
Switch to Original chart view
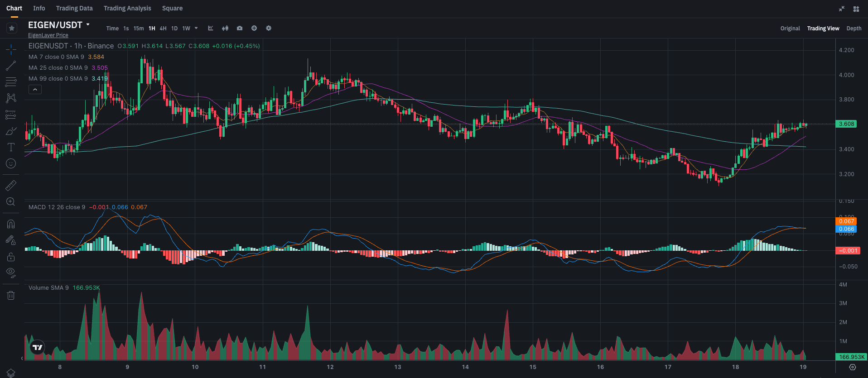[x=790, y=28]
